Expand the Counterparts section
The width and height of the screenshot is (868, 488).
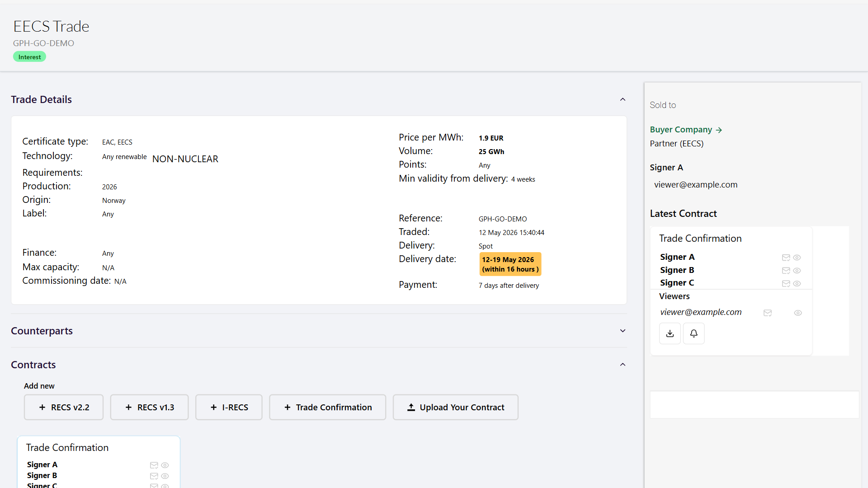[623, 331]
